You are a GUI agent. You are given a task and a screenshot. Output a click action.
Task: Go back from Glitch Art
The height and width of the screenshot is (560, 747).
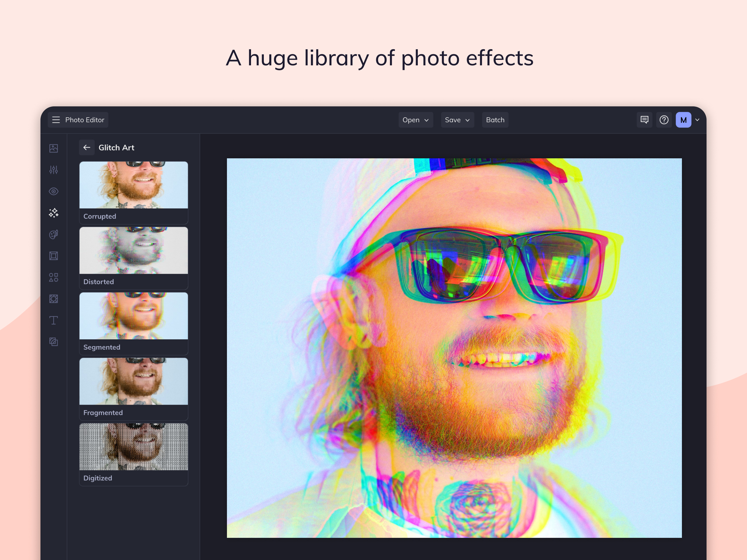(x=87, y=148)
